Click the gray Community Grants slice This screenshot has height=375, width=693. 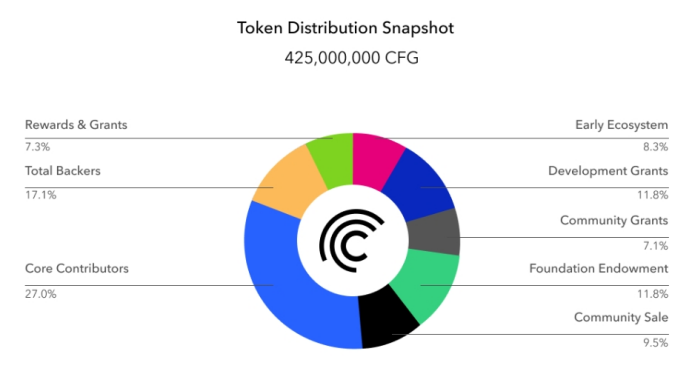(x=434, y=233)
